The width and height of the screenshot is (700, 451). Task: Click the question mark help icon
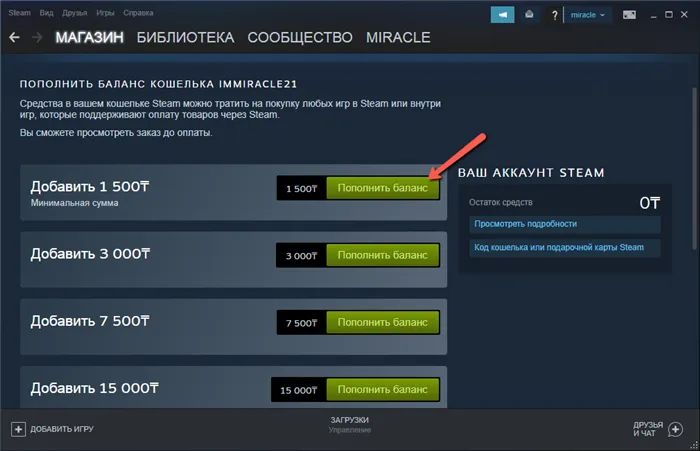[554, 15]
